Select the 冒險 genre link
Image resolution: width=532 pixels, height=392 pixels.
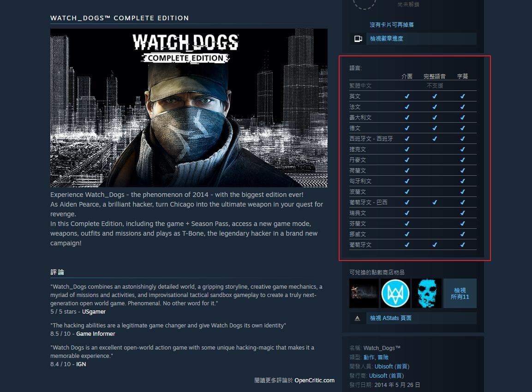pyautogui.click(x=383, y=357)
